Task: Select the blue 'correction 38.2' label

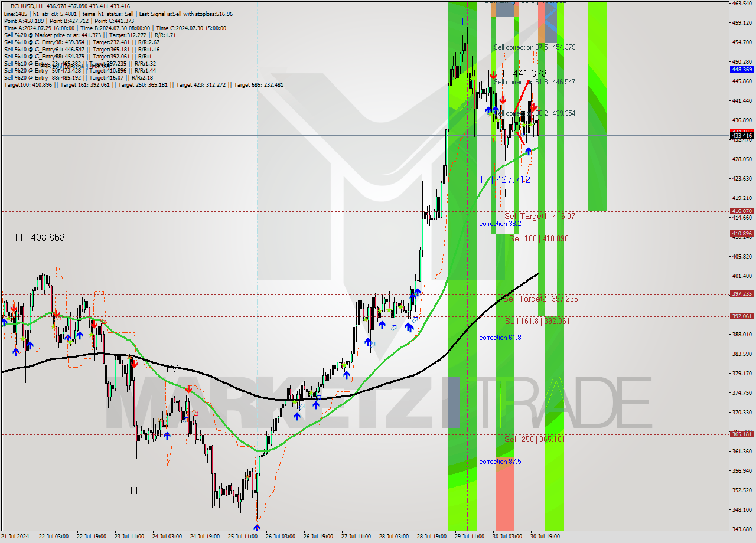Action: 500,224
